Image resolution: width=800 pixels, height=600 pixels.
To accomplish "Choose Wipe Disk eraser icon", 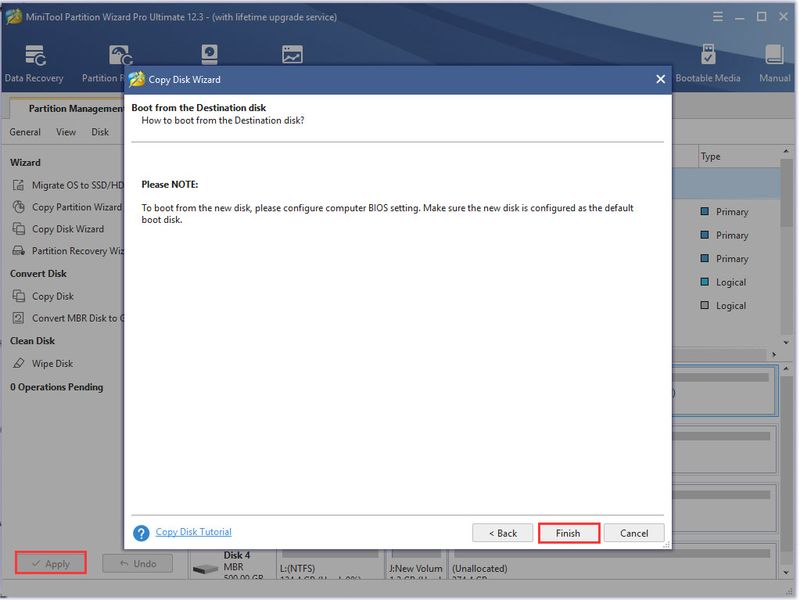I will (19, 363).
